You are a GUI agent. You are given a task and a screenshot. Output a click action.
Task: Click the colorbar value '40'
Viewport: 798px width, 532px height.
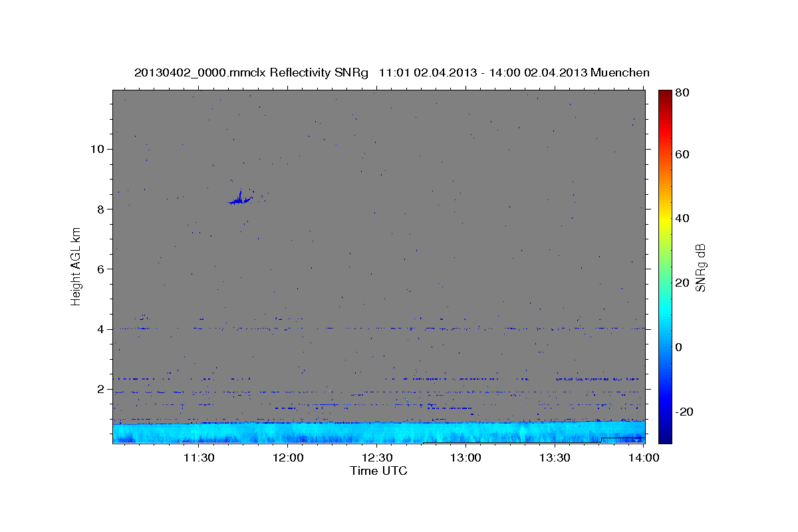pos(683,218)
